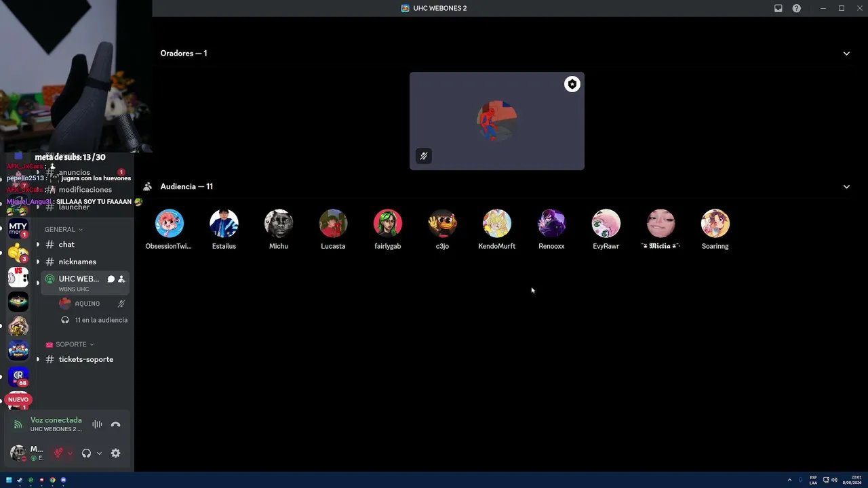Collapse the Audiencia section
The height and width of the screenshot is (488, 868).
point(846,186)
